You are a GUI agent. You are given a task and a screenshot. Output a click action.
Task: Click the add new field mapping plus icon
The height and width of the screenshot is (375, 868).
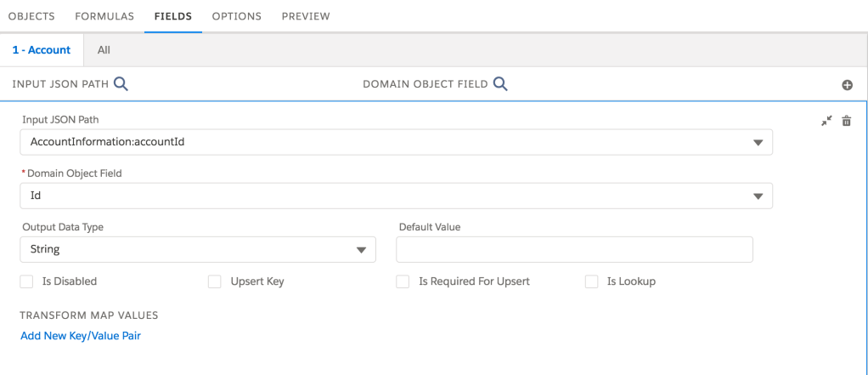click(846, 85)
